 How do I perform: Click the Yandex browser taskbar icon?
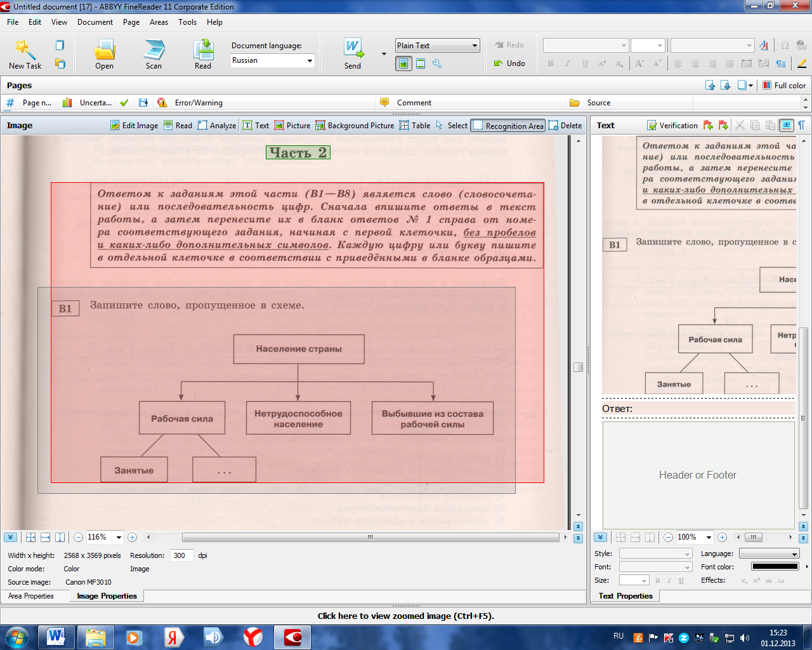[x=253, y=637]
